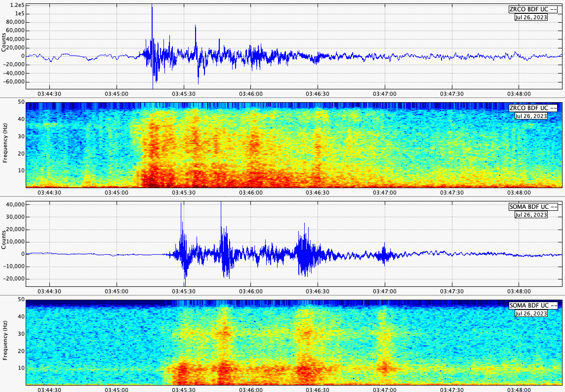The height and width of the screenshot is (392, 565).
Task: Click the 03:46:00 tick label under the ZRCO waveform
Action: click(251, 94)
